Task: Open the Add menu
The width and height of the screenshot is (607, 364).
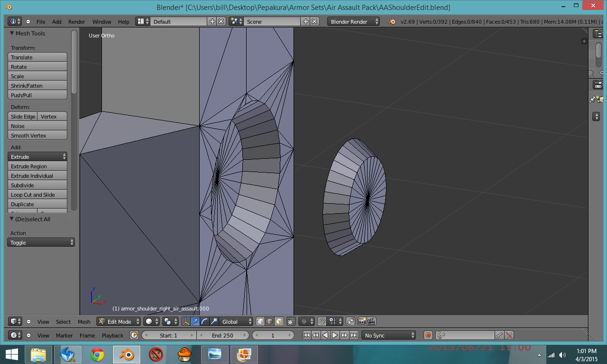Action: tap(57, 22)
